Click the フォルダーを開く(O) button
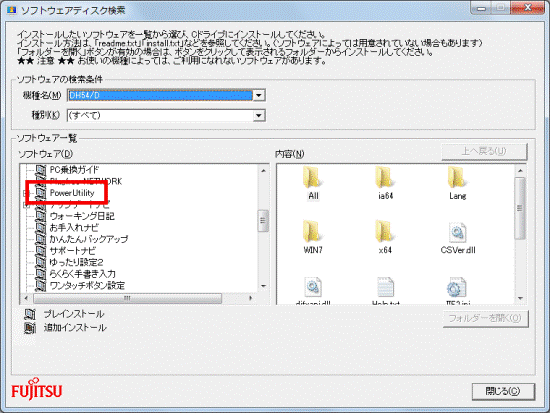 [485, 318]
